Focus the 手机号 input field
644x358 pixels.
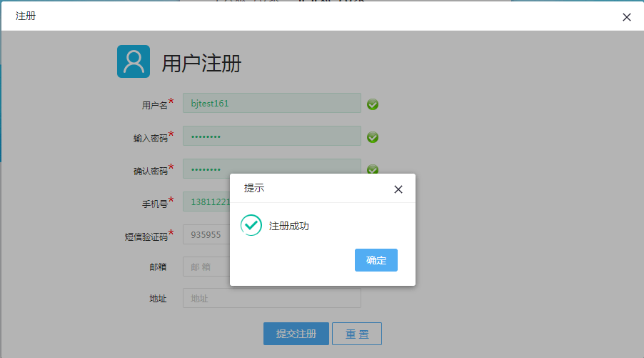pos(206,202)
